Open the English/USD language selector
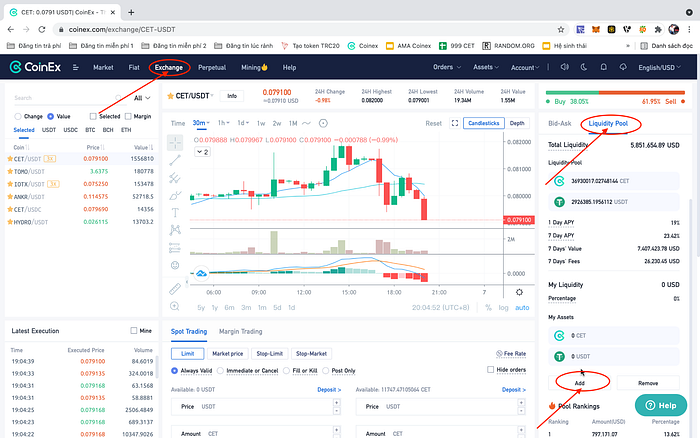Screen dimensions: 700x438 coord(659,67)
